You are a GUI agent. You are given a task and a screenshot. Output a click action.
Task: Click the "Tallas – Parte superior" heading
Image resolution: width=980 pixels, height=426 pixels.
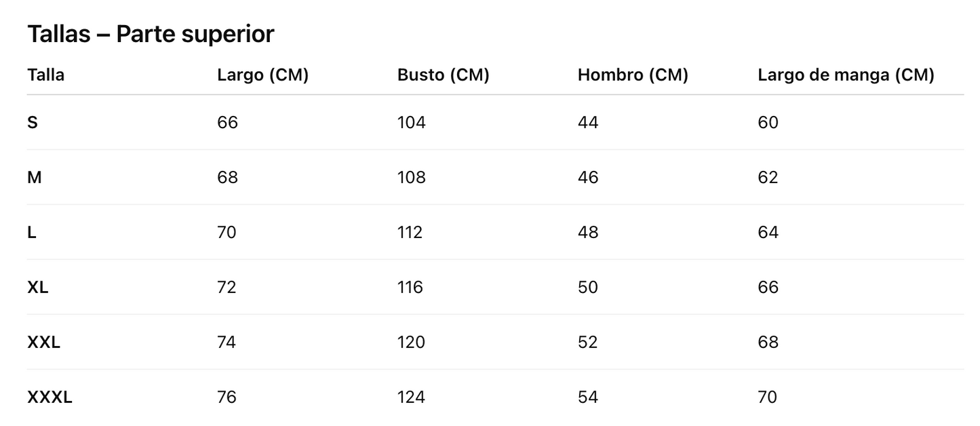151,33
